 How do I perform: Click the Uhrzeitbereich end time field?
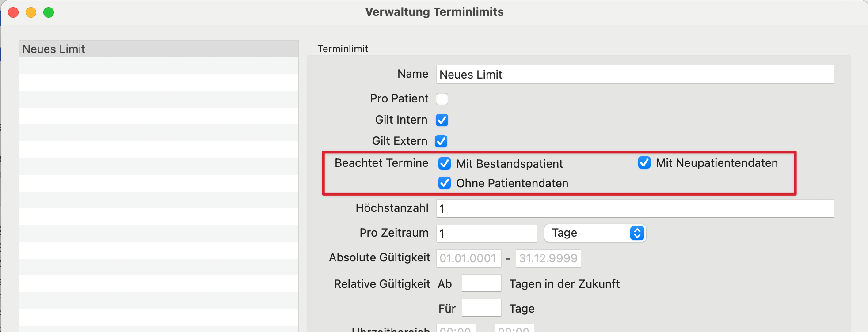[x=514, y=328]
